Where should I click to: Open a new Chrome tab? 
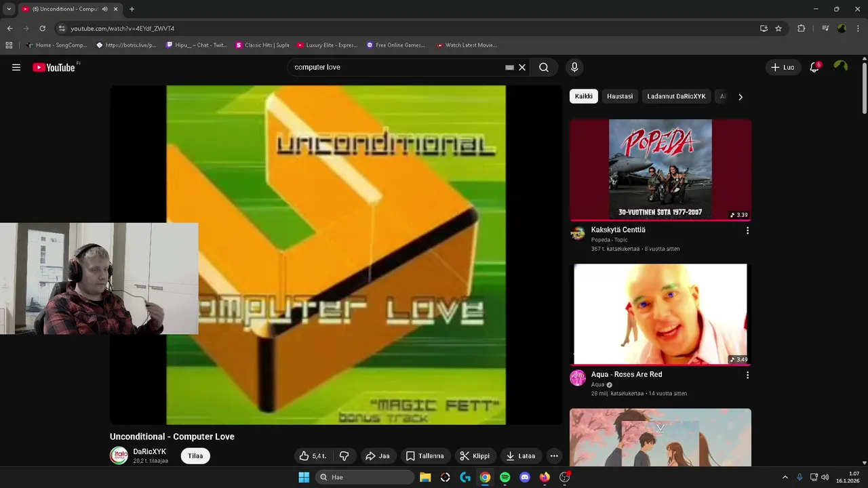pyautogui.click(x=132, y=9)
